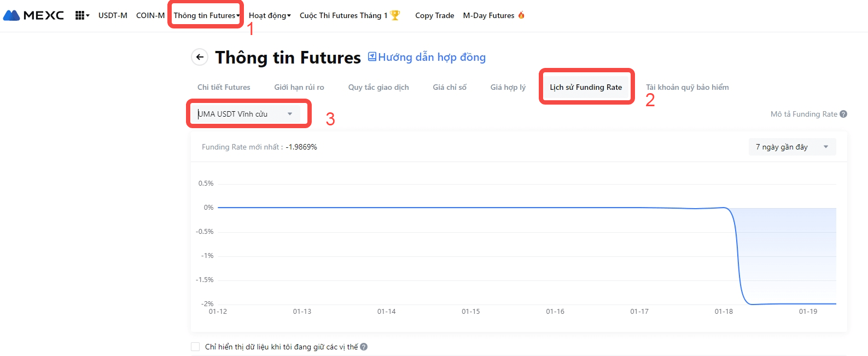Click the help icon beside Mô tả Funding Rate

point(843,114)
